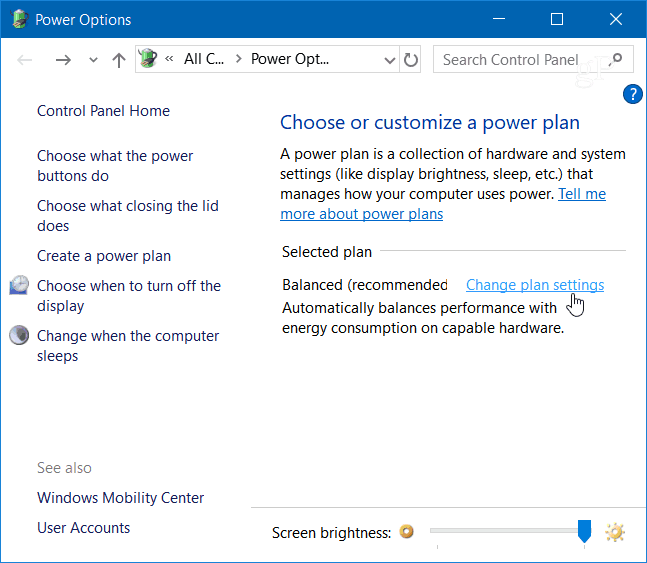Click Change plan settings link
The image size is (647, 563).
[x=535, y=285]
